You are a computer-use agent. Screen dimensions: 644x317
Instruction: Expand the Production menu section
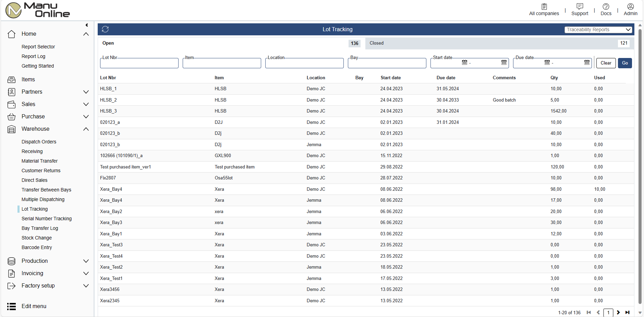click(86, 261)
